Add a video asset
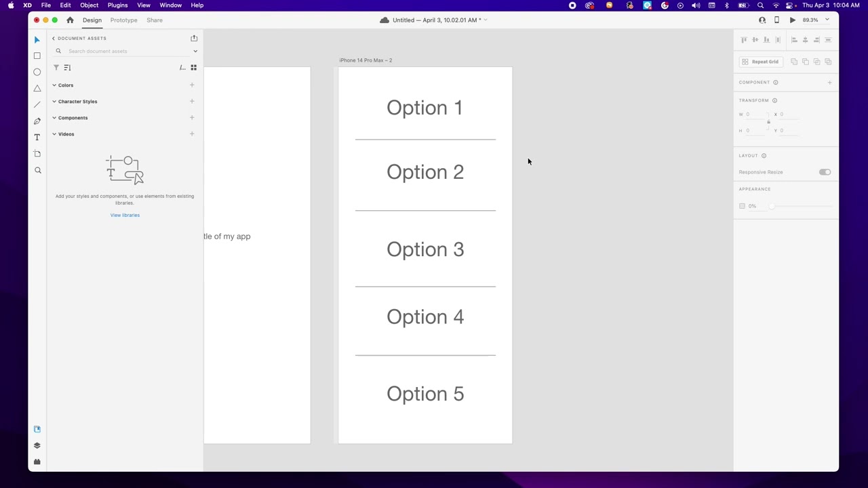The width and height of the screenshot is (868, 488). point(192,134)
